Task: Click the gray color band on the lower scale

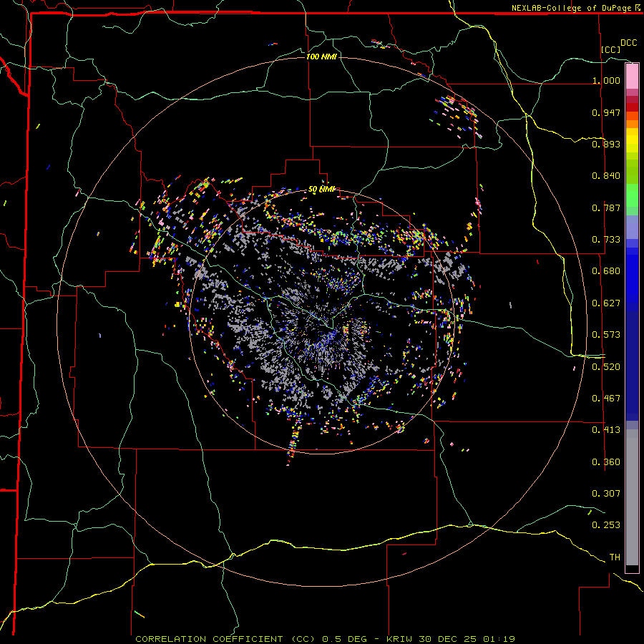Action: click(632, 497)
